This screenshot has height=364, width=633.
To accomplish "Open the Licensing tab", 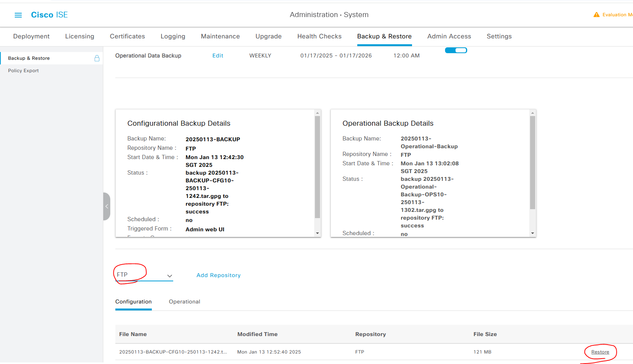I will tap(80, 36).
